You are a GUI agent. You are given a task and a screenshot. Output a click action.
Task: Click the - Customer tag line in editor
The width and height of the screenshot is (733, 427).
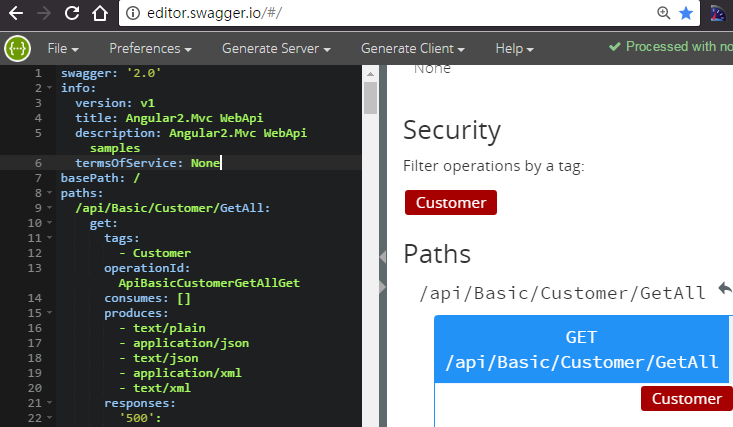click(x=155, y=253)
